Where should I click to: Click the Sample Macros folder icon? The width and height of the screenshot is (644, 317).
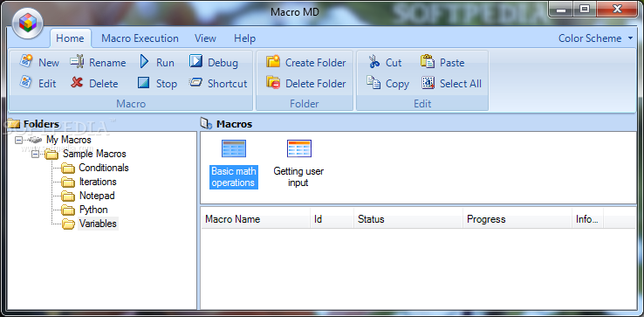pos(51,155)
